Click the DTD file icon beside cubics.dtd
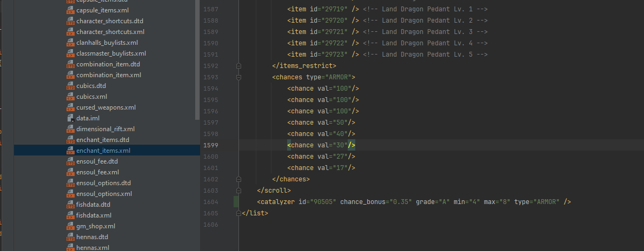 click(70, 86)
